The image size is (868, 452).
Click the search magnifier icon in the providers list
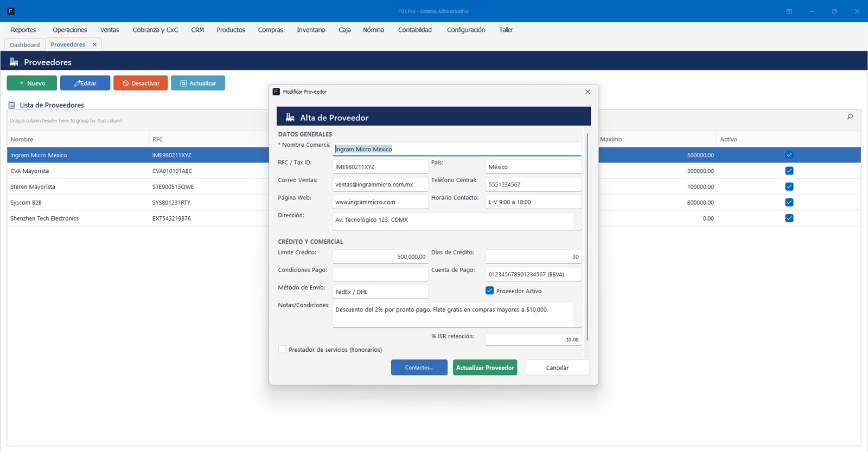(850, 117)
